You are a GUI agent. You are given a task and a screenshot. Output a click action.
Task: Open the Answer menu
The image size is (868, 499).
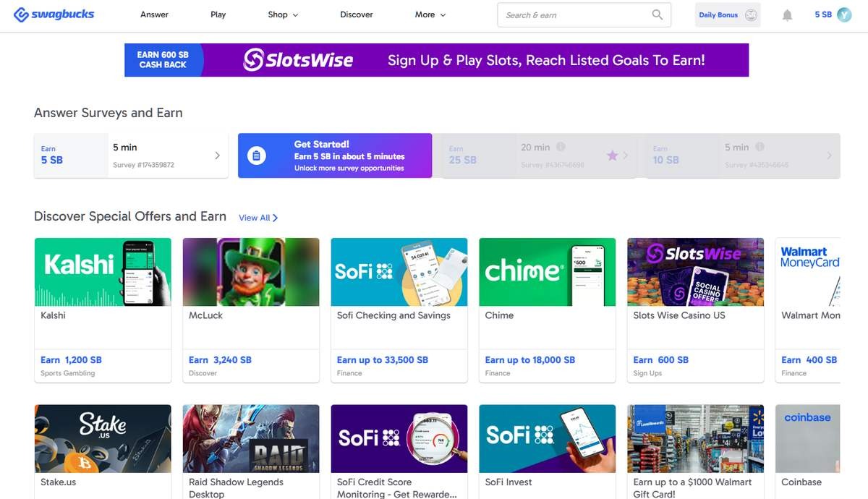(x=154, y=14)
